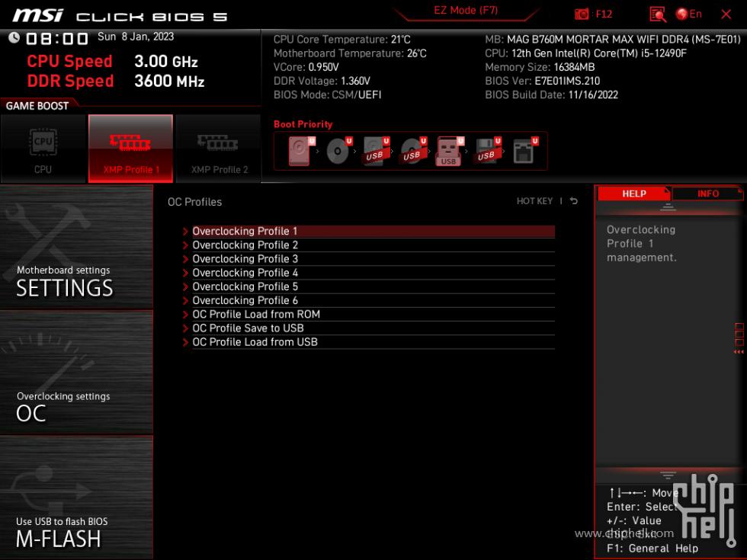Enable XMP Profile 2
The width and height of the screenshot is (747, 560).
pyautogui.click(x=218, y=148)
